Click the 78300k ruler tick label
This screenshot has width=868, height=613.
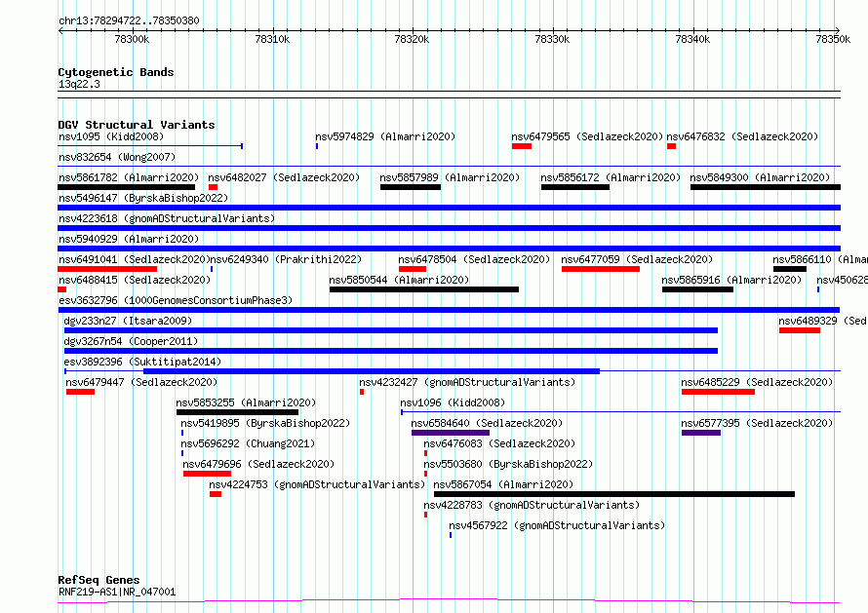point(132,39)
